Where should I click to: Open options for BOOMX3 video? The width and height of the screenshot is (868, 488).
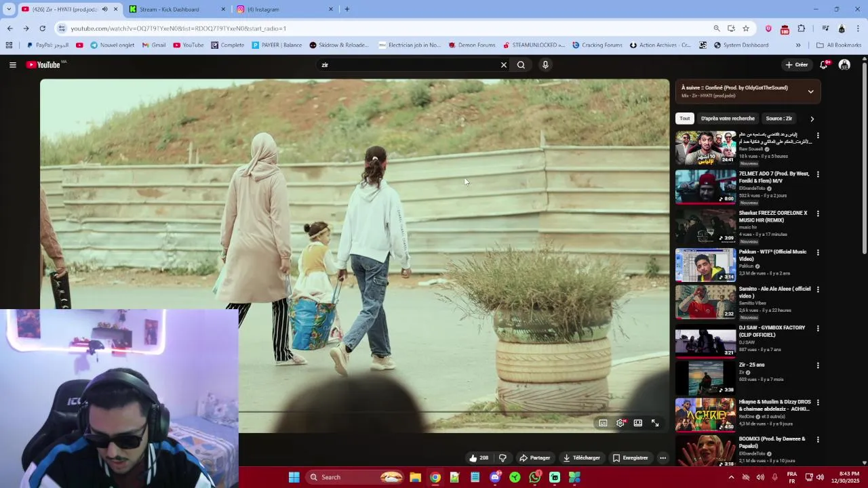[818, 439]
